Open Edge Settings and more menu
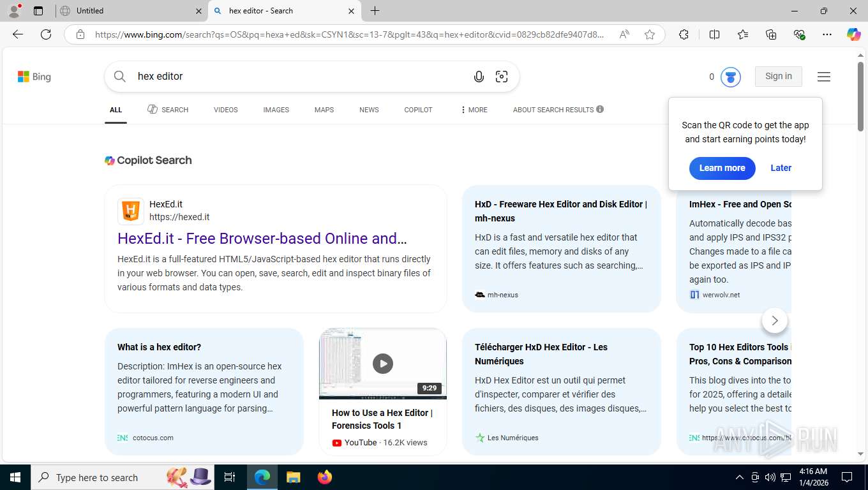This screenshot has height=490, width=868. pyautogui.click(x=827, y=34)
